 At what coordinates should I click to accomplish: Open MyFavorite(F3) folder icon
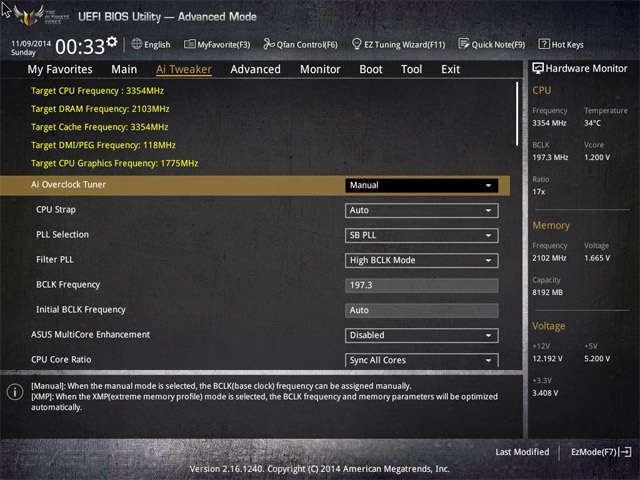tap(189, 44)
